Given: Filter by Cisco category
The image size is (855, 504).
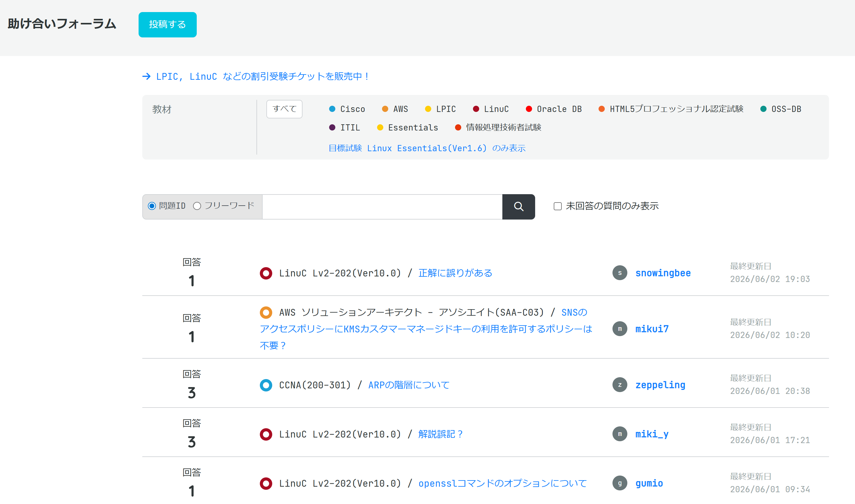Looking at the screenshot, I should [347, 109].
